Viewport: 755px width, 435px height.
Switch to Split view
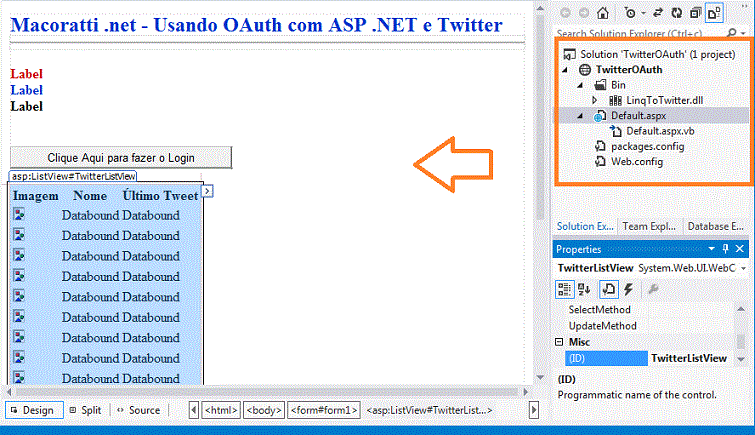click(x=86, y=410)
